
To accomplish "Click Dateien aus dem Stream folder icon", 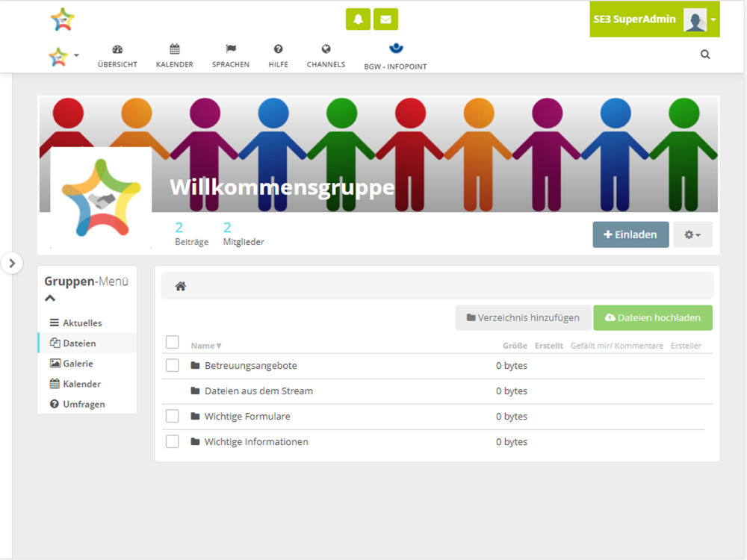I will click(x=195, y=391).
